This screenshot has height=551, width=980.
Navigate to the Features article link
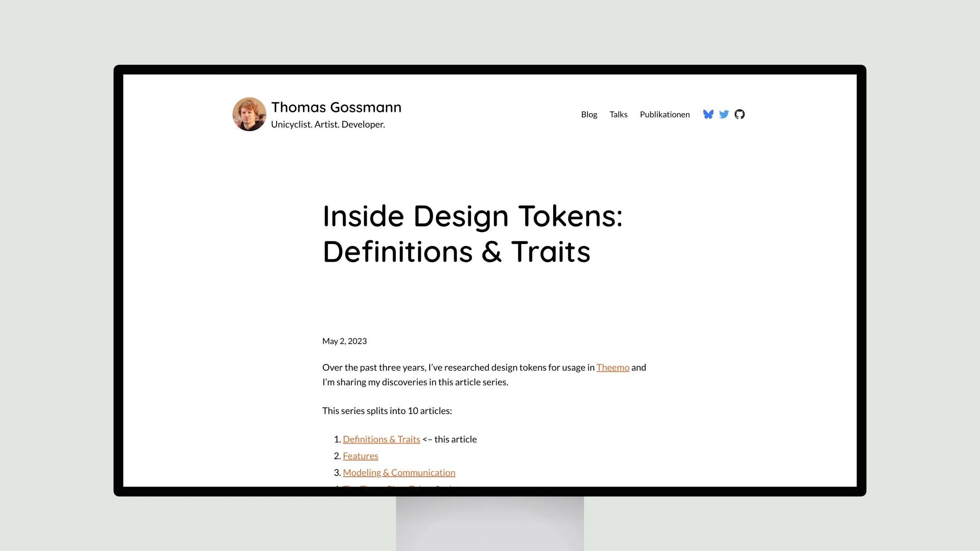click(x=360, y=456)
